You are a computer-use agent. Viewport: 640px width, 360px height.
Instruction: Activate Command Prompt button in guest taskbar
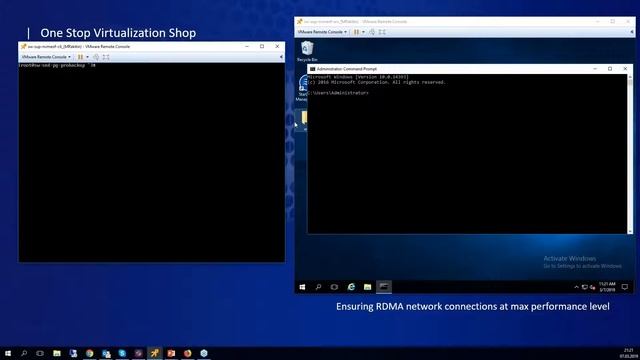(384, 287)
